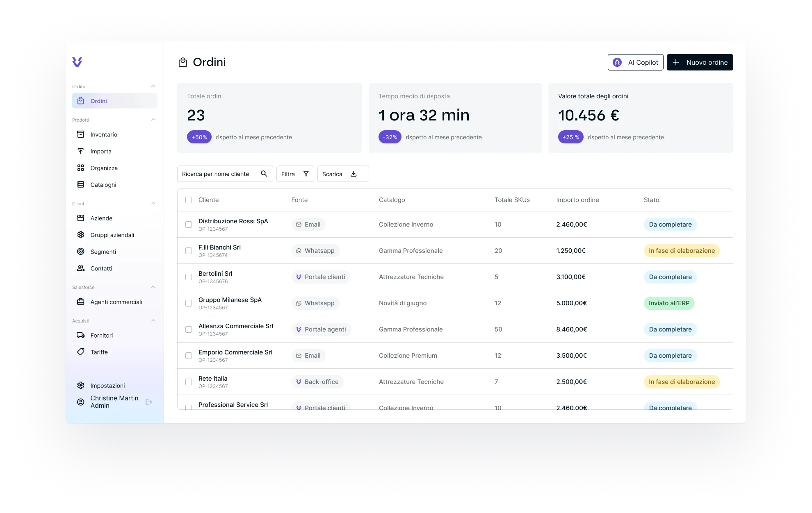Click the Inviato all'ERP green status badge
This screenshot has width=812, height=513.
669,303
